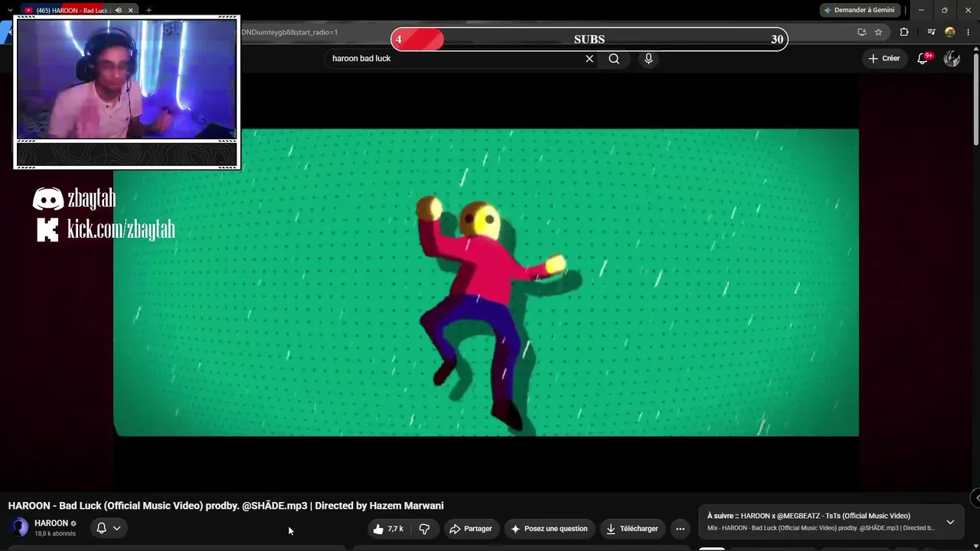Image resolution: width=980 pixels, height=551 pixels.
Task: Open the HAROON channel avatar
Action: [19, 527]
